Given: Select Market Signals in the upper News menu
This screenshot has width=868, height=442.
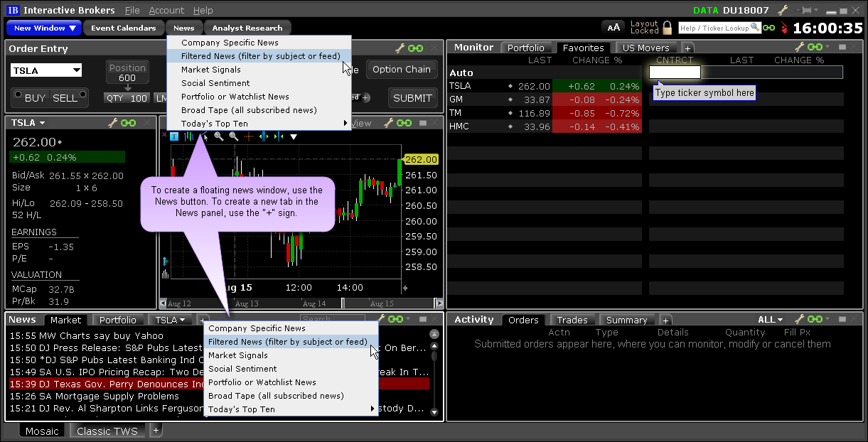Looking at the screenshot, I should click(259, 70).
